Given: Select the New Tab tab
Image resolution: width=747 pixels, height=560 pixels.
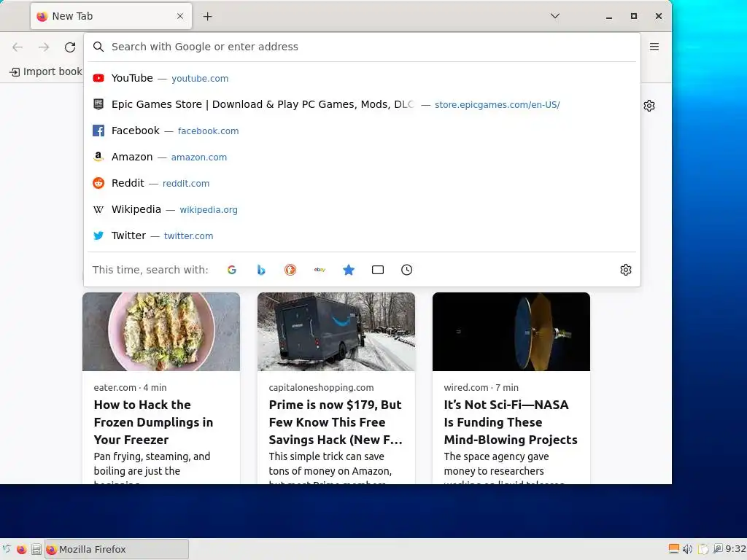Looking at the screenshot, I should [111, 16].
